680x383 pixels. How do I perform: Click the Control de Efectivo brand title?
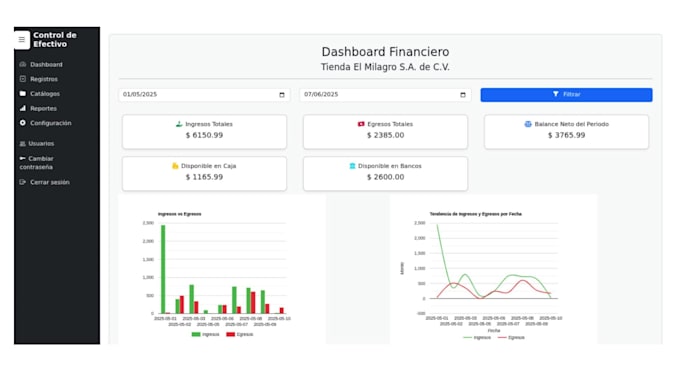point(55,39)
